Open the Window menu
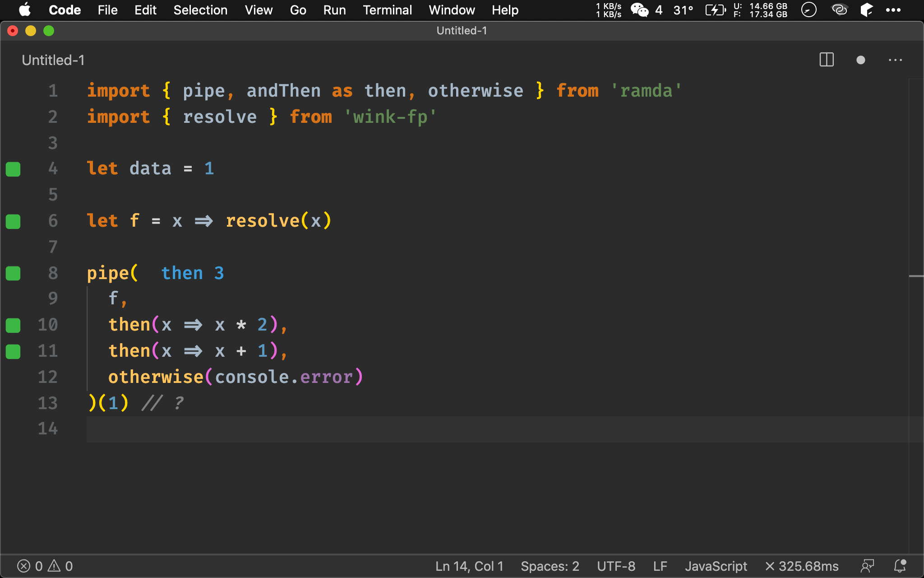The height and width of the screenshot is (578, 924). click(452, 10)
